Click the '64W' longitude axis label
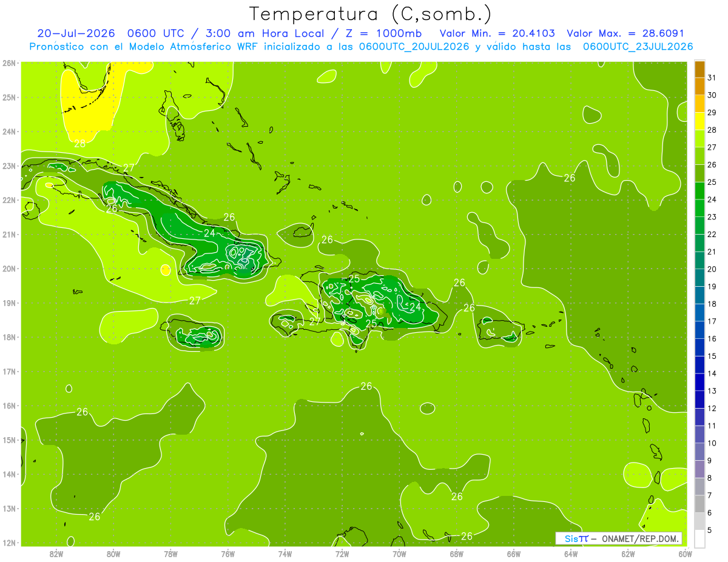 click(571, 554)
